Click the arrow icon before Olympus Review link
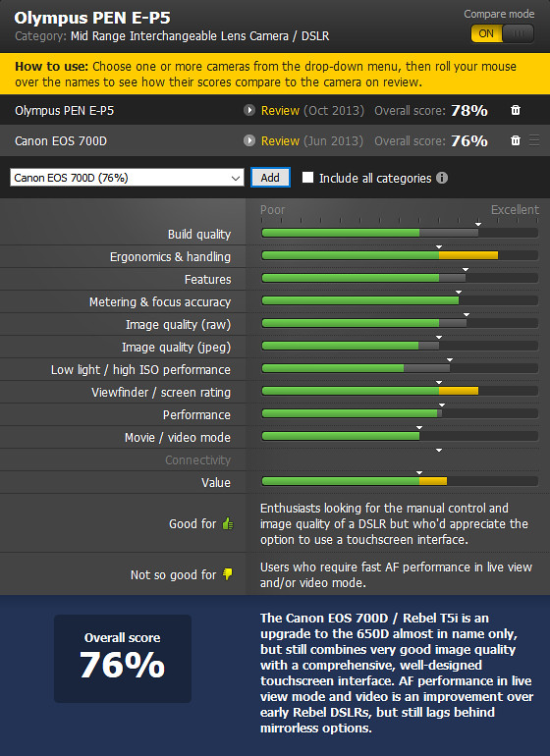 (x=248, y=110)
